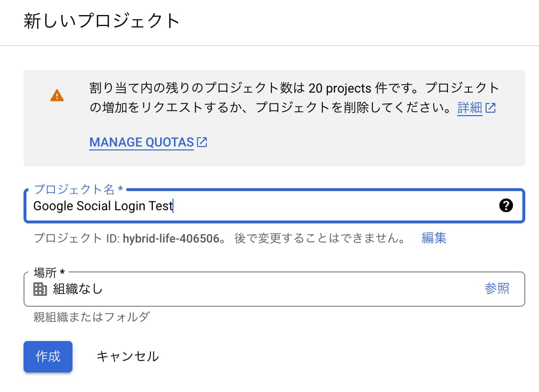This screenshot has width=539, height=392.
Task: Click the external-link icon beside 詳細
Action: (490, 108)
